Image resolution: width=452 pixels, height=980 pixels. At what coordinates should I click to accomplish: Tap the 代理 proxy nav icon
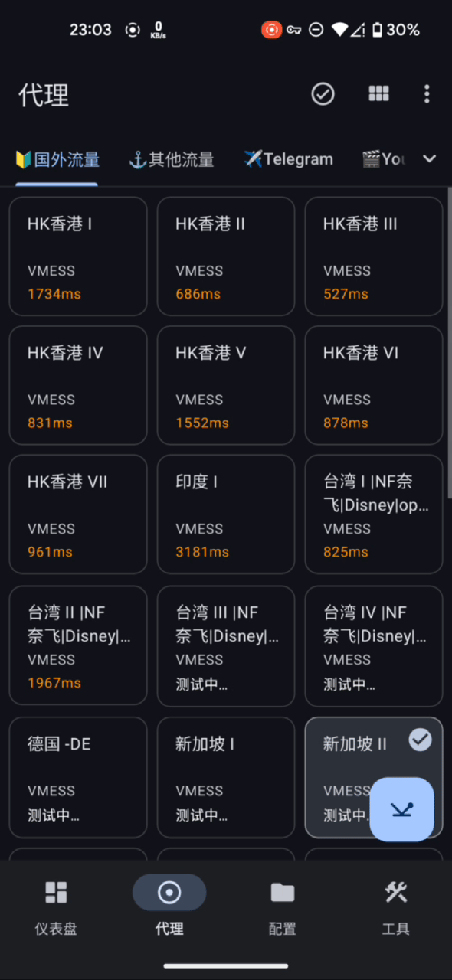point(169,892)
